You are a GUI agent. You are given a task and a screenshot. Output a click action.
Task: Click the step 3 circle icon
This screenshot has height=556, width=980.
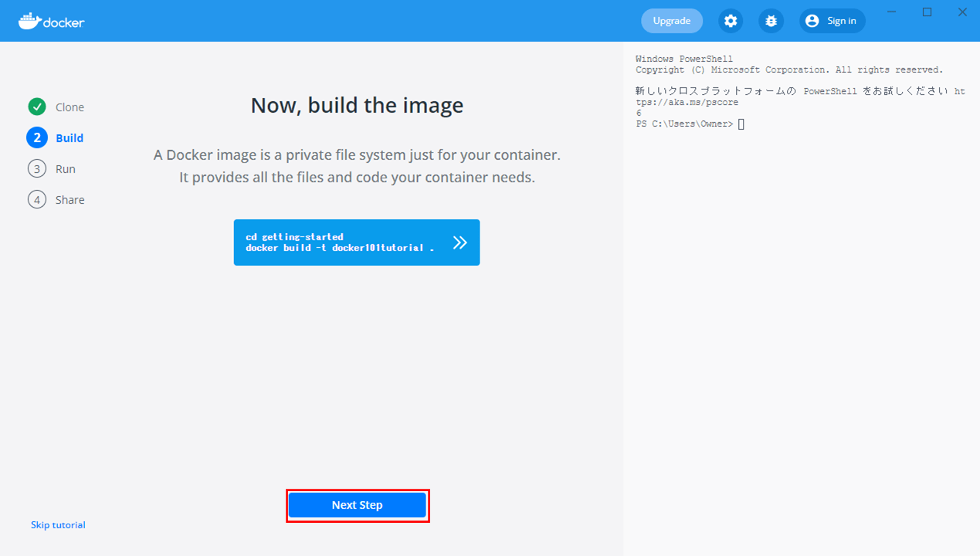click(37, 168)
